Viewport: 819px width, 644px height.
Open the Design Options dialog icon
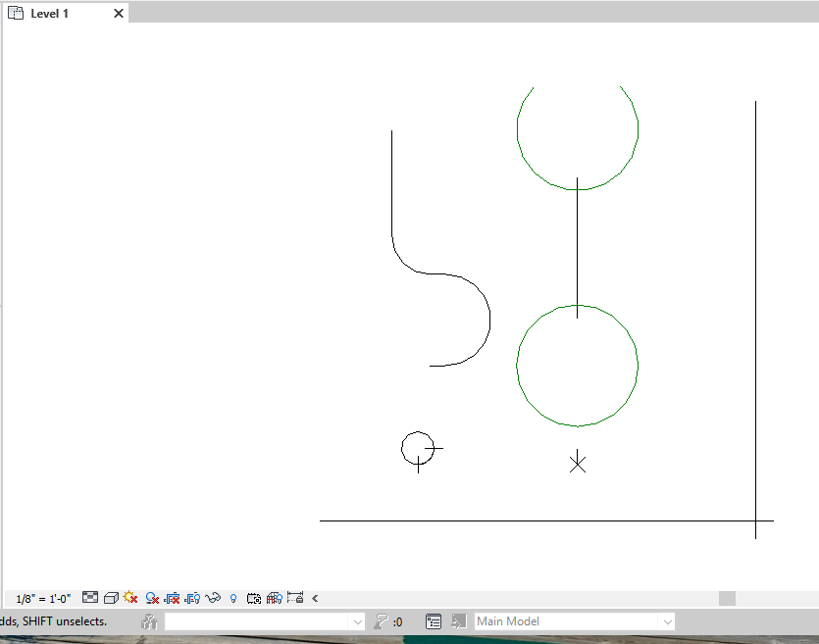434,620
